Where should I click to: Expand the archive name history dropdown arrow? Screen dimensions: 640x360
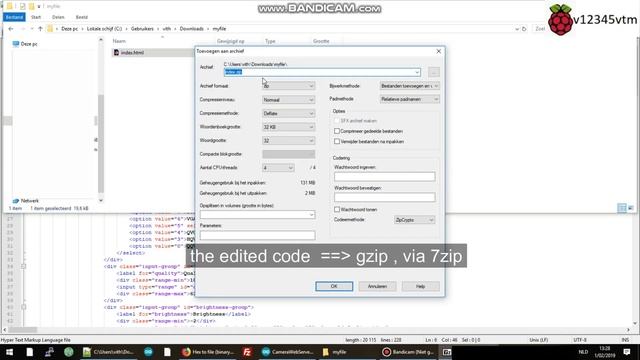tap(417, 72)
